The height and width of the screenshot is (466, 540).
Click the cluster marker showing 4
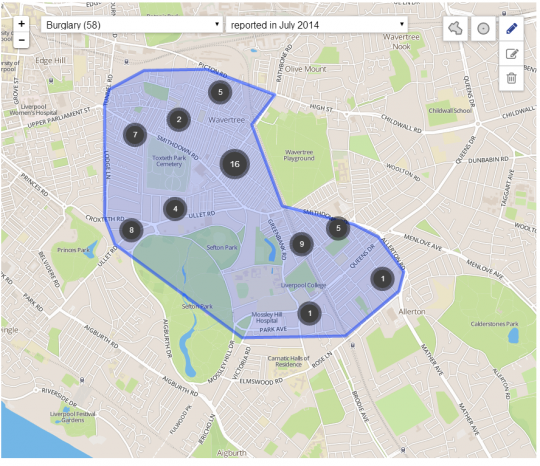(x=175, y=209)
